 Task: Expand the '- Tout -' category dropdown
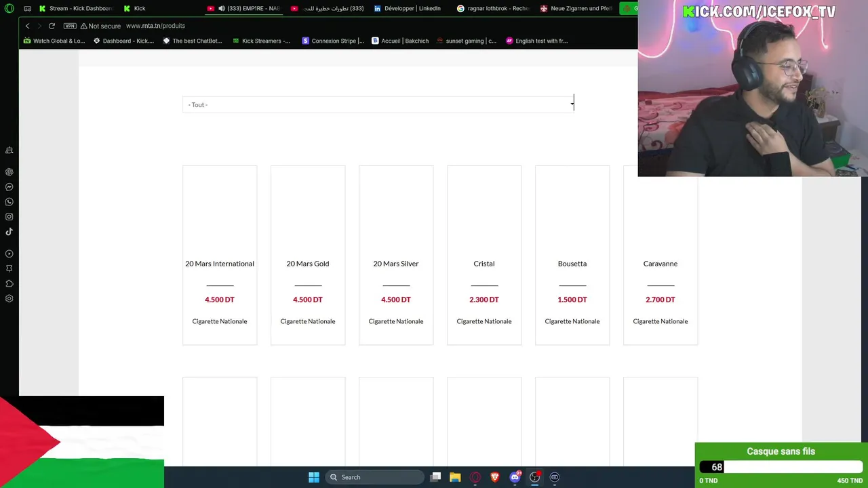pos(378,104)
